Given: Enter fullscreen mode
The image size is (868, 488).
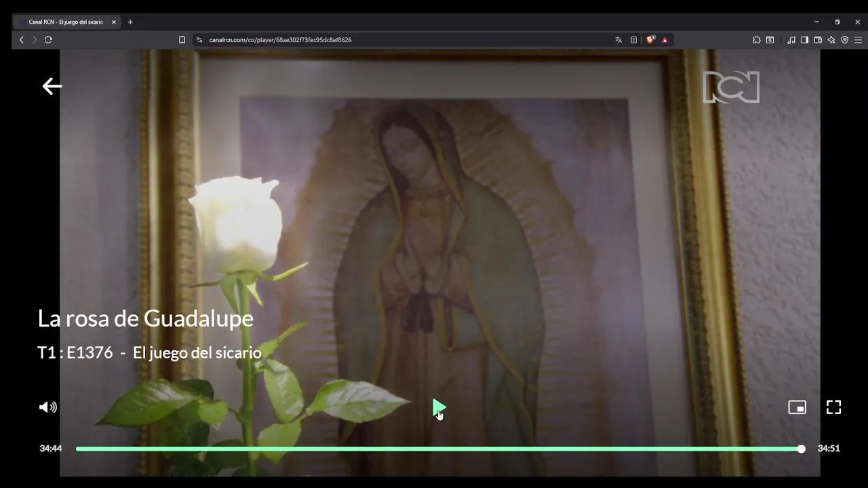Looking at the screenshot, I should [833, 407].
